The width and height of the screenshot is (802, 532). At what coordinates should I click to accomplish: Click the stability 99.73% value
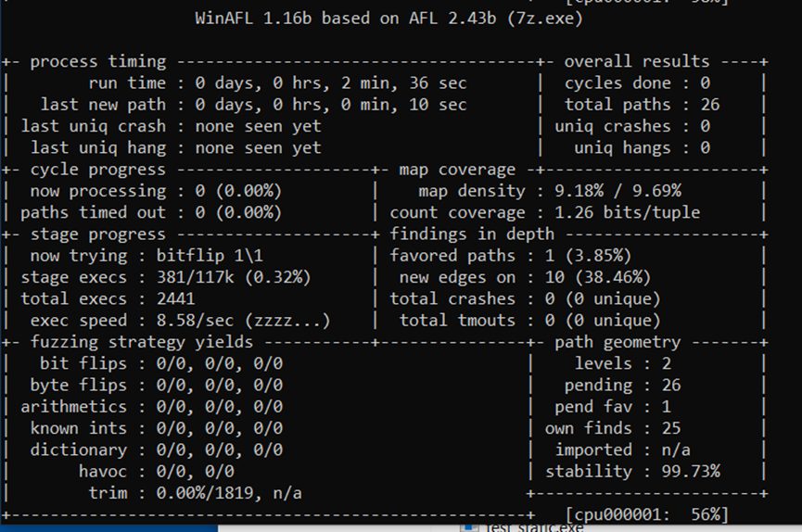(x=691, y=471)
